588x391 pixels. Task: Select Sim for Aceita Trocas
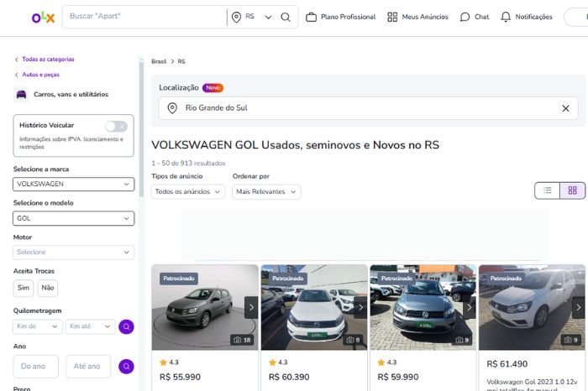pos(24,288)
